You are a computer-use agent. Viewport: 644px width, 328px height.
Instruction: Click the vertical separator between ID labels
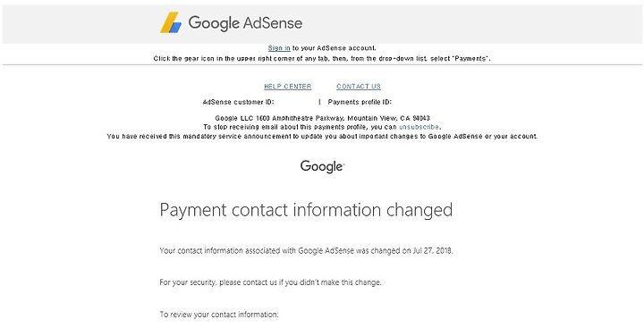(x=319, y=102)
